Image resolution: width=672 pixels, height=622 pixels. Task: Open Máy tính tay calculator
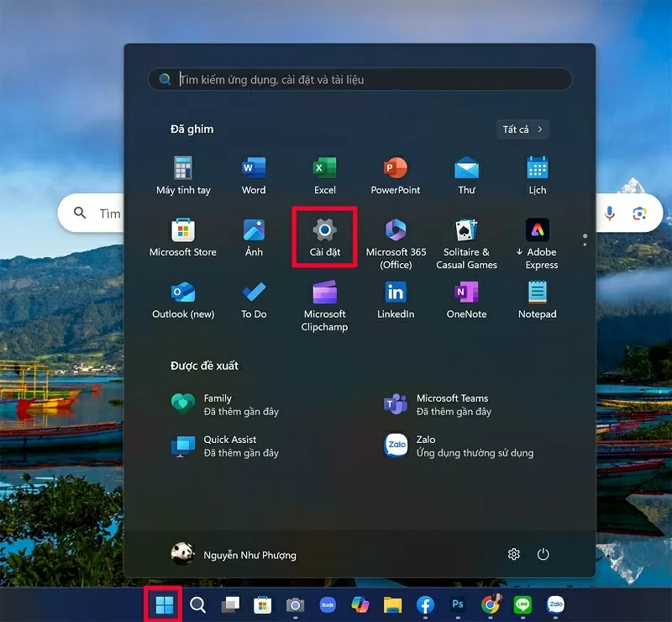click(x=183, y=175)
